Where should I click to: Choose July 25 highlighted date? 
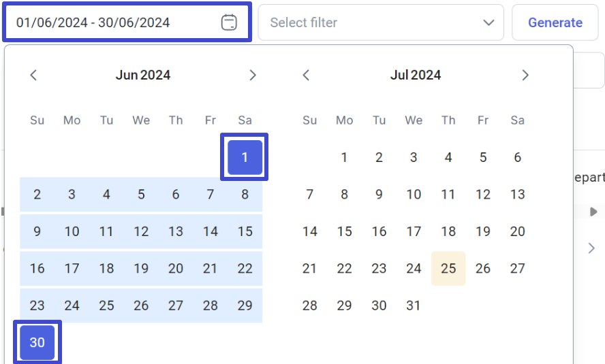448,269
